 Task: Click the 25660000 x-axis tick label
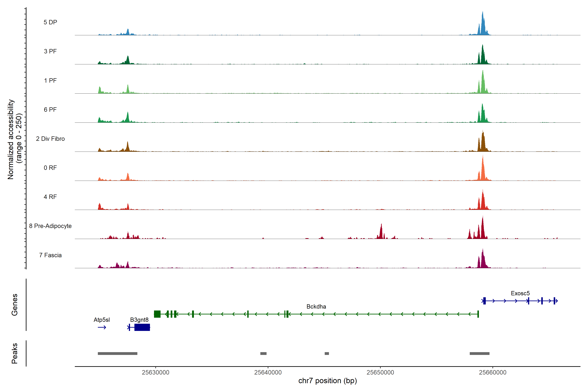pos(492,372)
